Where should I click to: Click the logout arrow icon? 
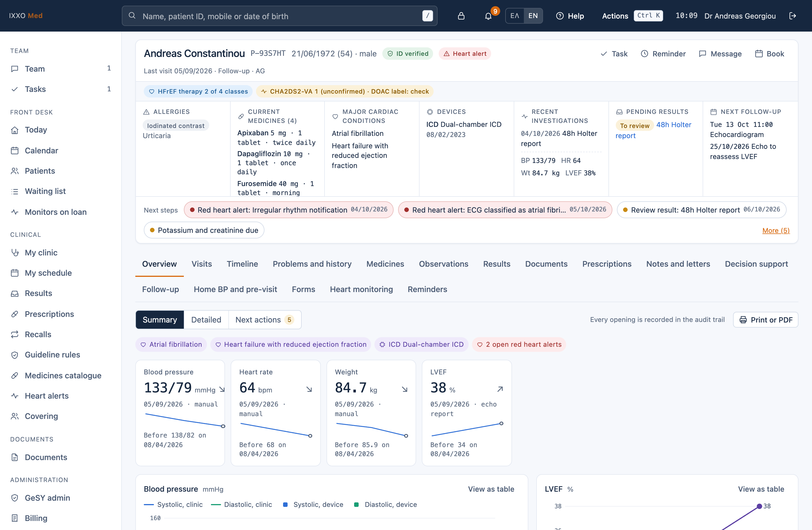click(x=793, y=16)
